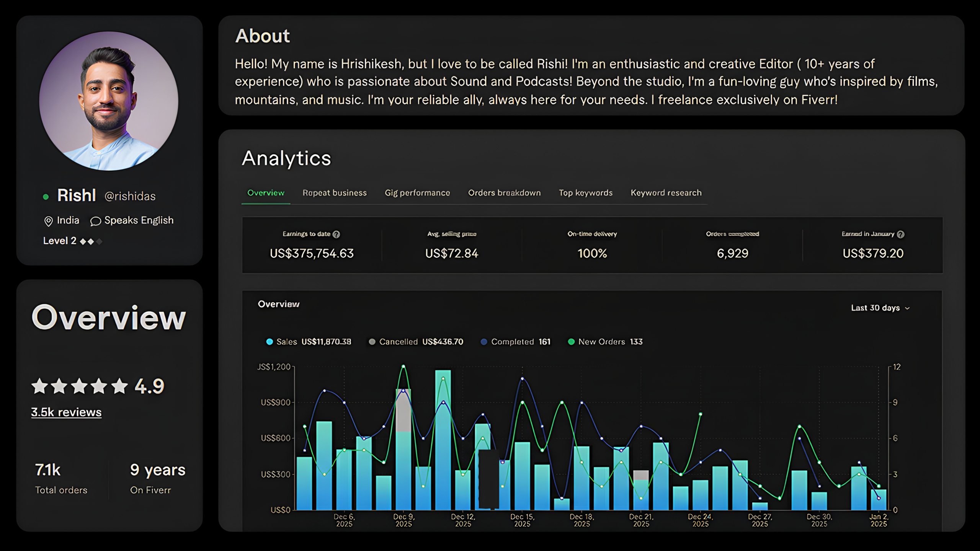Click the five-star rating icons
The height and width of the screenshot is (551, 980).
[x=80, y=386]
